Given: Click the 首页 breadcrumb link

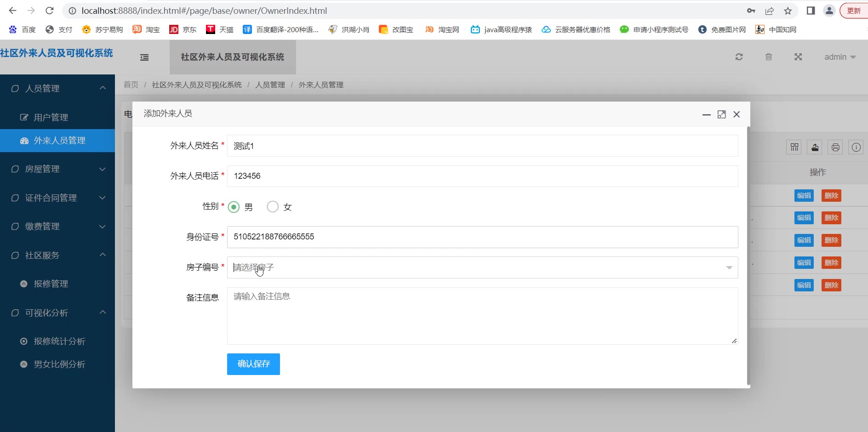Looking at the screenshot, I should point(131,85).
